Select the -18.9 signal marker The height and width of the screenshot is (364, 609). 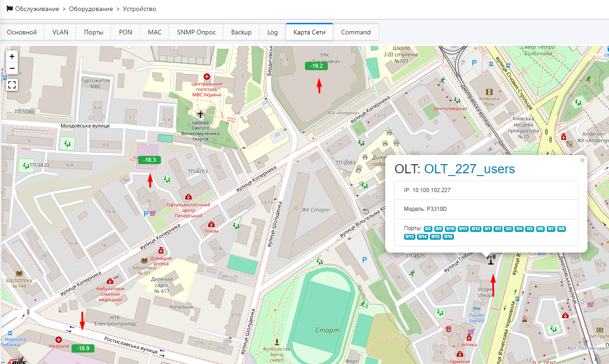click(83, 348)
